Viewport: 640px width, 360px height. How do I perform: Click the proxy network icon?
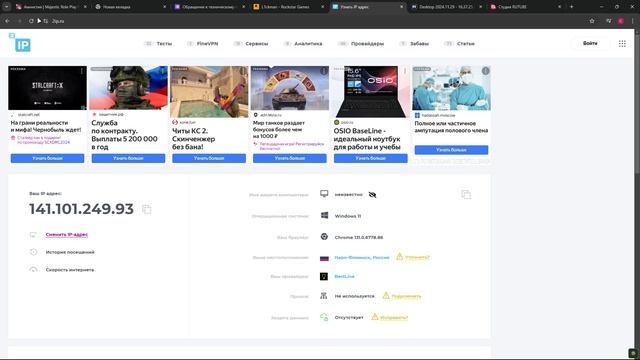coord(324,296)
